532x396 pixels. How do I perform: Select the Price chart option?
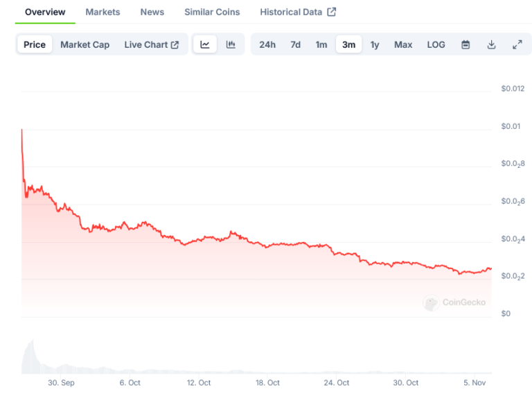(35, 44)
